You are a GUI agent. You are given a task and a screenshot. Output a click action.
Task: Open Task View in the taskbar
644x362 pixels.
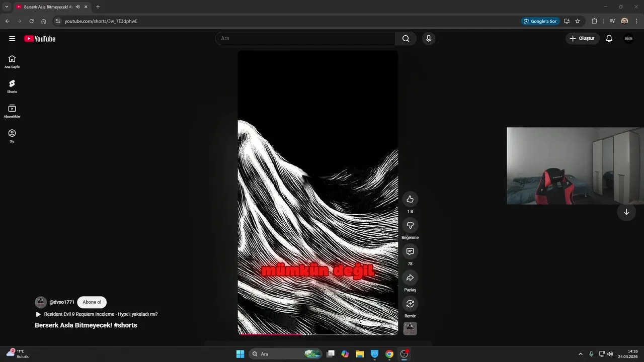(x=331, y=354)
